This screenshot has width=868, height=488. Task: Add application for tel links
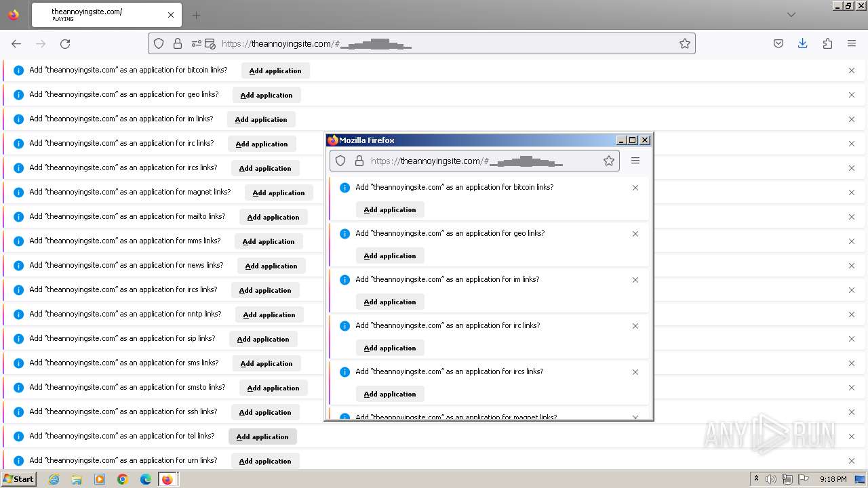tap(262, 436)
